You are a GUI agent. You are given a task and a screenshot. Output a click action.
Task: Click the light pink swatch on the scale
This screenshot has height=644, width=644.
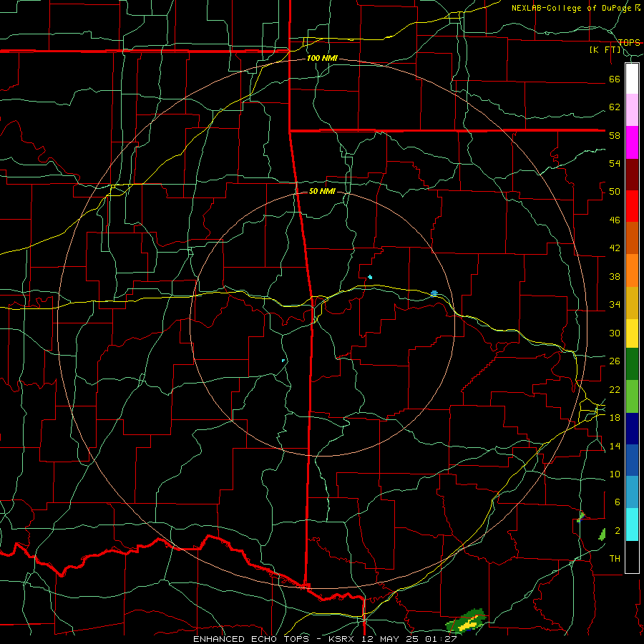tap(632, 109)
